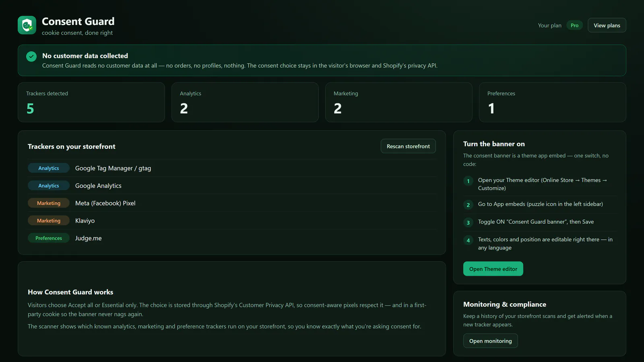Click the Marketing tag beside Meta Pixel

click(49, 203)
